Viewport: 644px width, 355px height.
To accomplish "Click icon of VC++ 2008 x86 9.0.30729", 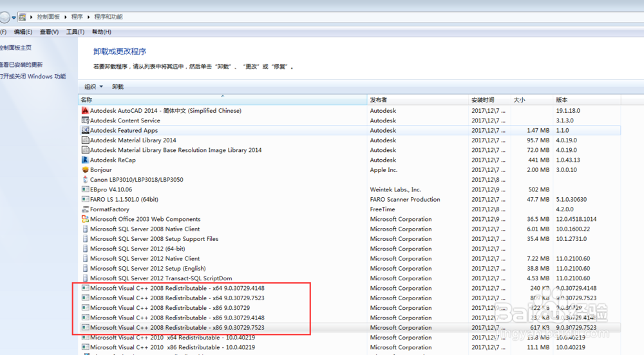I will (x=86, y=308).
